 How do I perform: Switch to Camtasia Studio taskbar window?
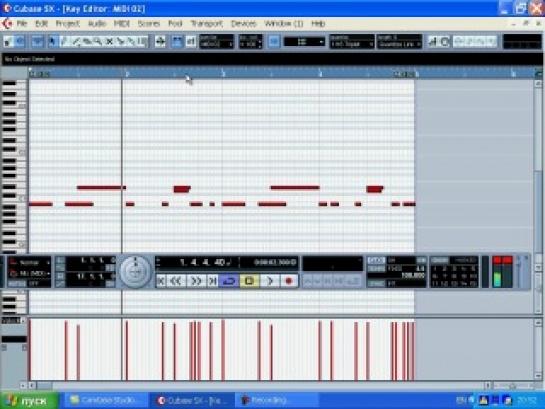105,401
